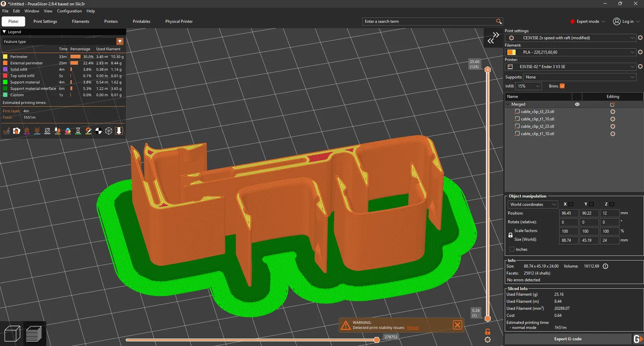Switch to sliced layers preview view

pyautogui.click(x=34, y=334)
